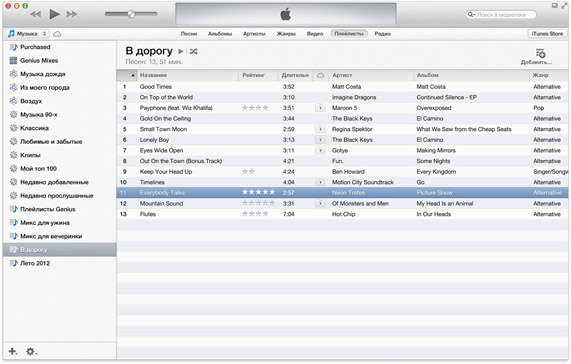571x364 pixels.
Task: Switch to the Артисты tab
Action: click(254, 34)
